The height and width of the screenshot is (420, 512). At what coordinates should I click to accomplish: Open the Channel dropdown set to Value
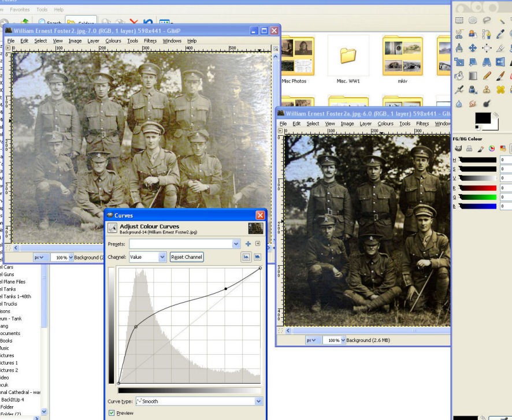click(x=147, y=257)
